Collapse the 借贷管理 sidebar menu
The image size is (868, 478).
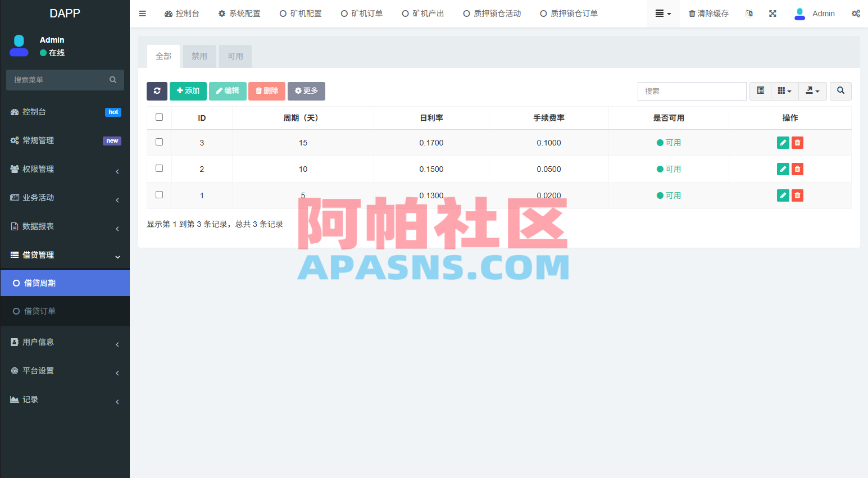(65, 255)
